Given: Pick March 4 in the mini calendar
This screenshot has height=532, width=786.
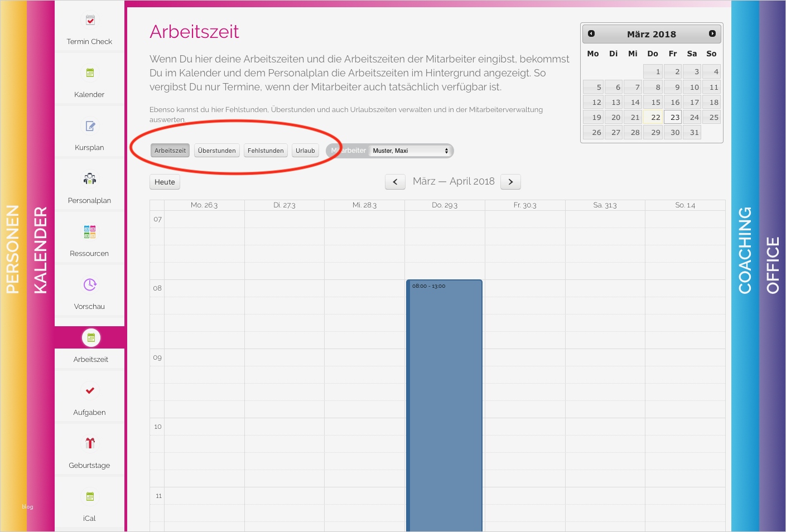Looking at the screenshot, I should pyautogui.click(x=712, y=71).
